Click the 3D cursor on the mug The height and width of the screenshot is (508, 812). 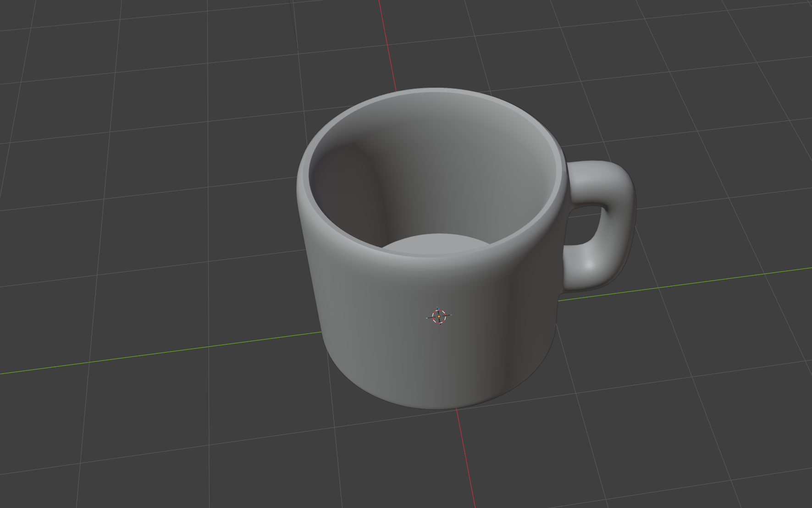click(x=439, y=316)
